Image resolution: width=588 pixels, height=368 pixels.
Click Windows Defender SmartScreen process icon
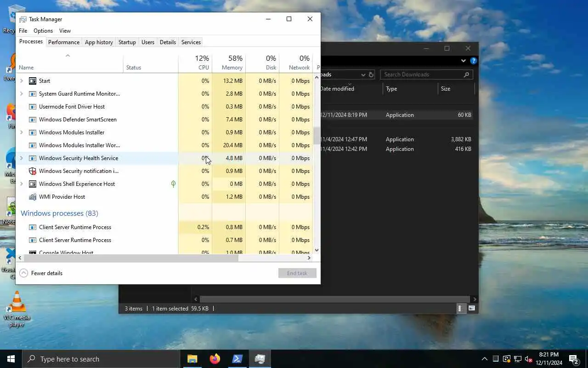point(33,120)
